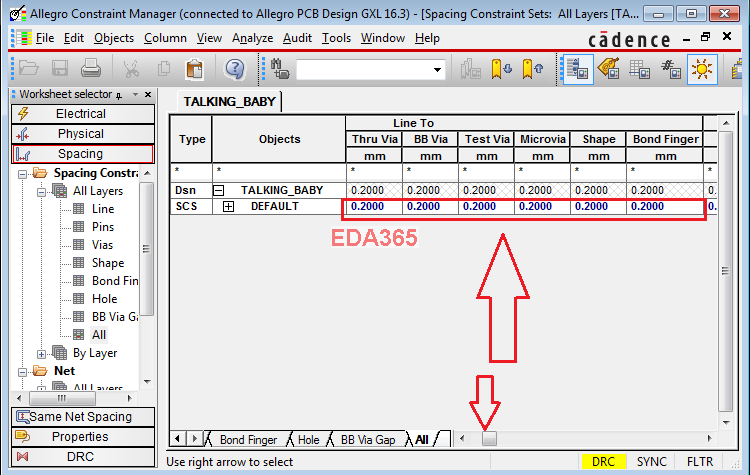Click previous-tab arrow beside bottom tabs
Image resolution: width=750 pixels, height=475 pixels.
click(177, 439)
